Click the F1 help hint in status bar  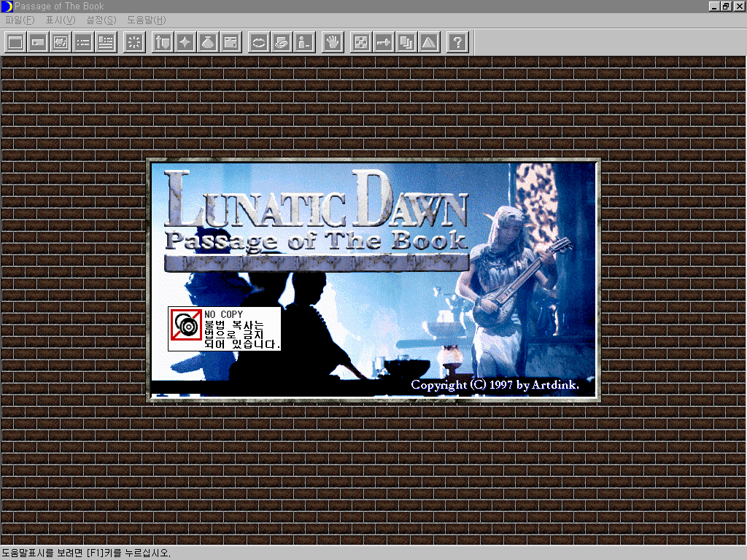86,553
